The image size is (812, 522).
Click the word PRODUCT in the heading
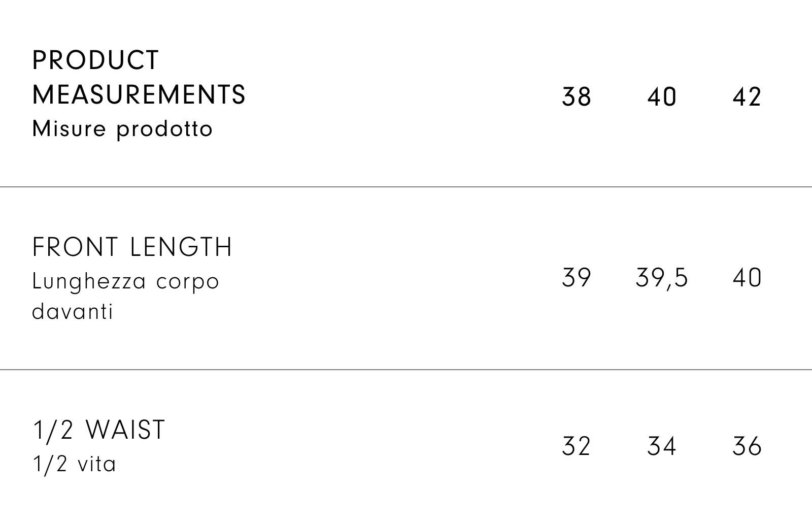[96, 60]
